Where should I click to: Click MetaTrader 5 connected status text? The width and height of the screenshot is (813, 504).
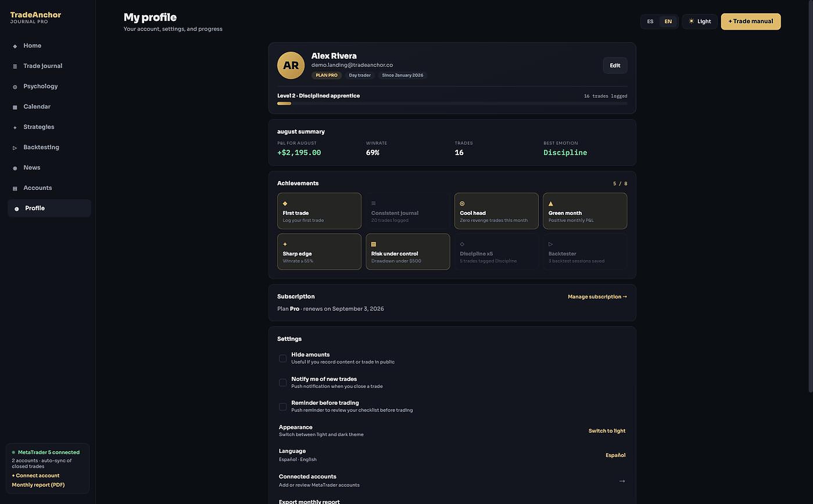click(49, 452)
